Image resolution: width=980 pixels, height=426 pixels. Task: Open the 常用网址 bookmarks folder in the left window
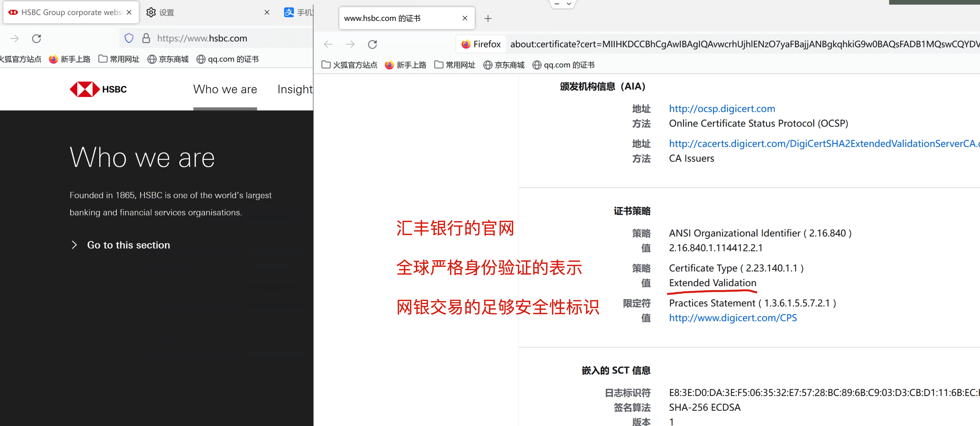pos(119,59)
